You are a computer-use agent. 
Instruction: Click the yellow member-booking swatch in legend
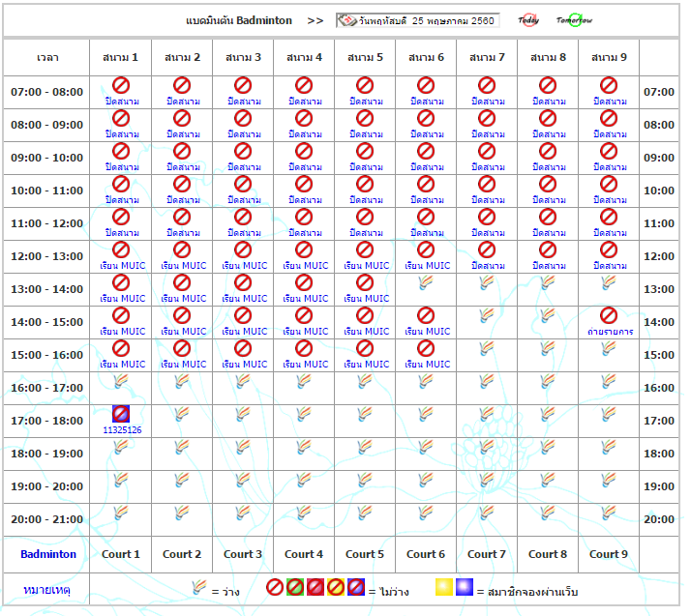pyautogui.click(x=444, y=587)
